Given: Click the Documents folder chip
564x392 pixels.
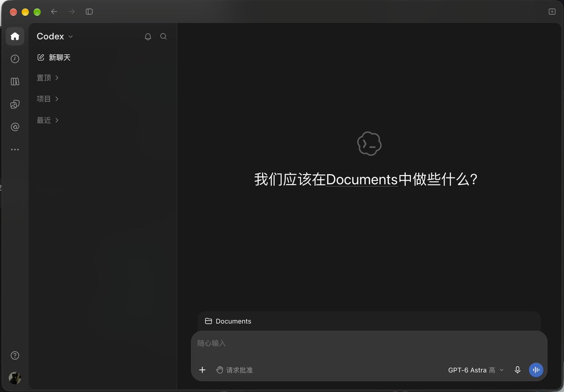Looking at the screenshot, I should [228, 321].
